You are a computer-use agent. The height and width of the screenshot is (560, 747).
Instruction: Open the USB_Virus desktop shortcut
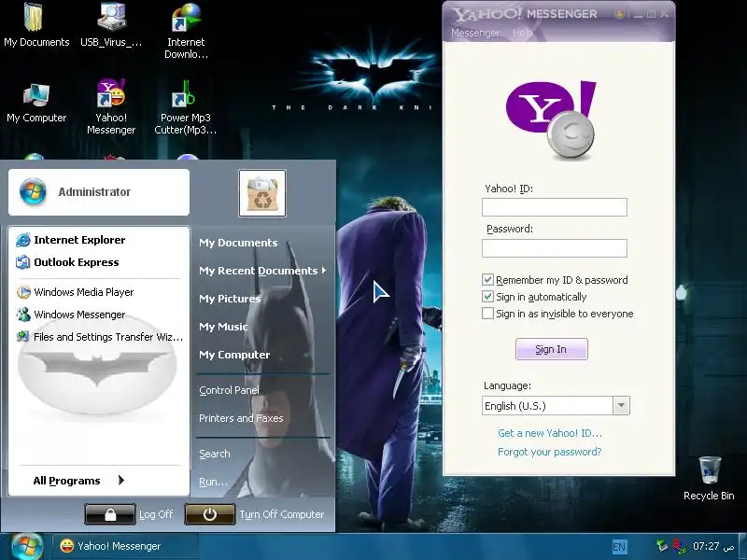[111, 25]
